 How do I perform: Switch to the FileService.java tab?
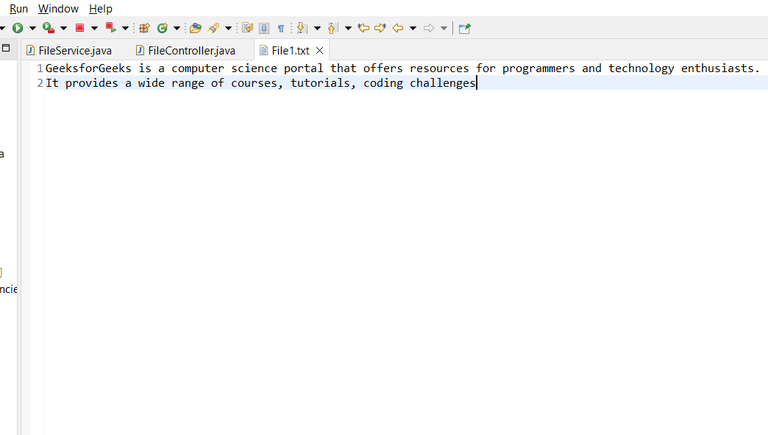pyautogui.click(x=69, y=50)
